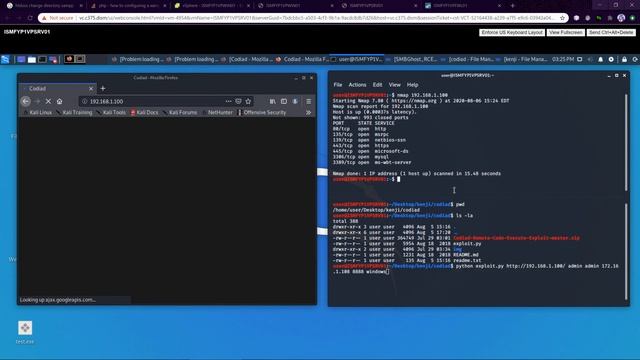Open Firefox page actions three-dot menu

point(228,101)
